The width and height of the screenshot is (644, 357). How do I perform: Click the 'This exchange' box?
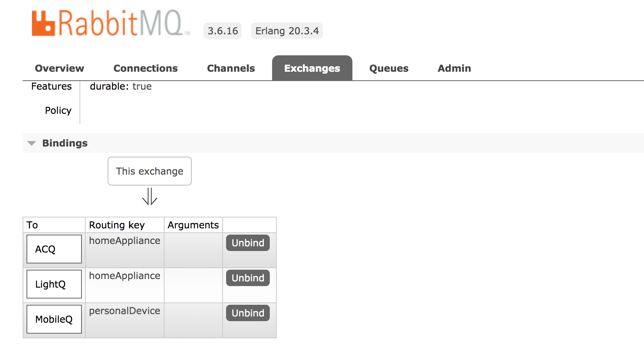(x=149, y=171)
